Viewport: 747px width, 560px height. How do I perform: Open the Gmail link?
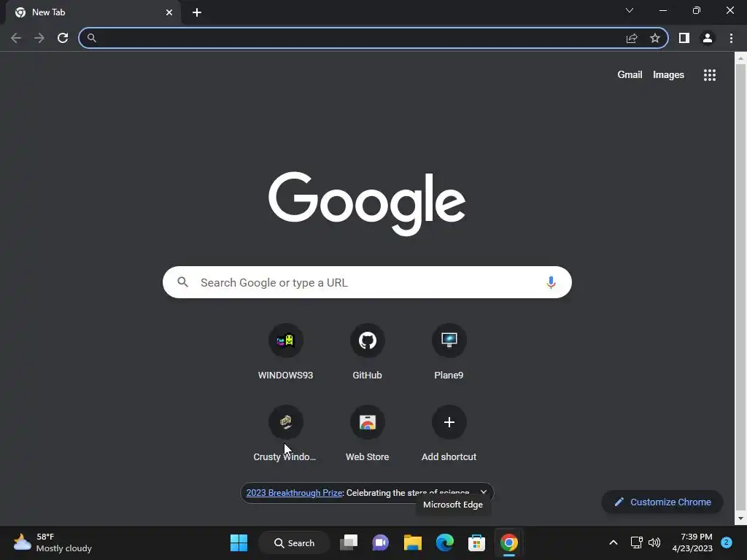630,75
